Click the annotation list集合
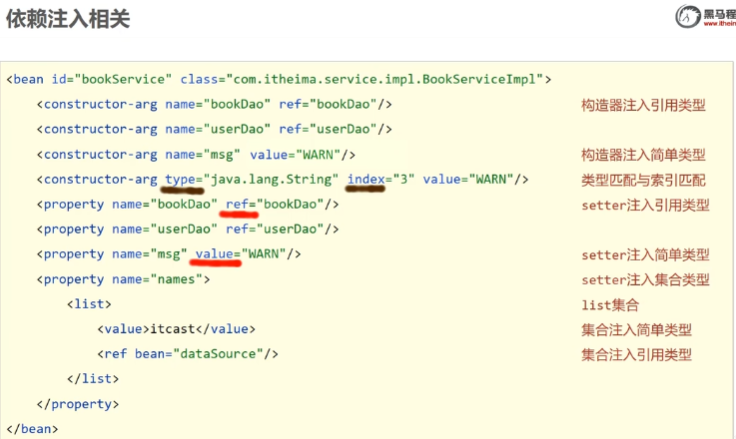Screen dimensions: 736x439 pos(609,305)
